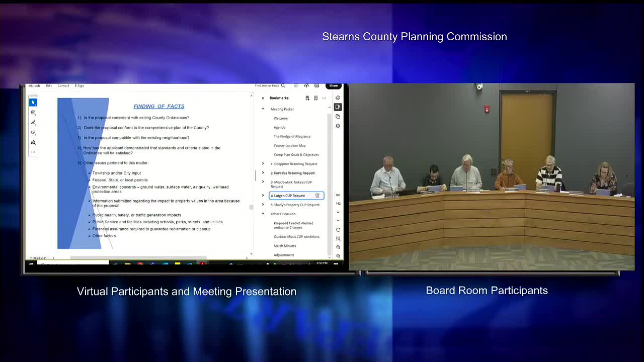
Task: Click the FINDING OF FACTS heading
Action: [x=159, y=107]
